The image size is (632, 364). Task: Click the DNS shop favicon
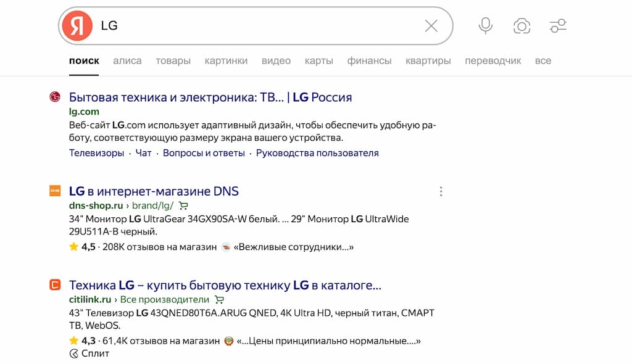(55, 191)
